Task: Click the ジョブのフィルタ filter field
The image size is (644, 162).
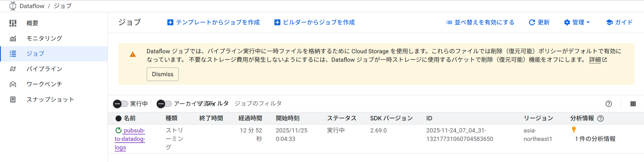Action: coord(258,103)
